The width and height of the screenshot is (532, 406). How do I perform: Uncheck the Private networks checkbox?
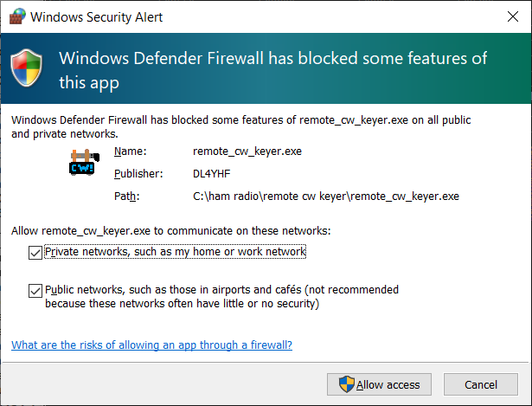pos(35,252)
